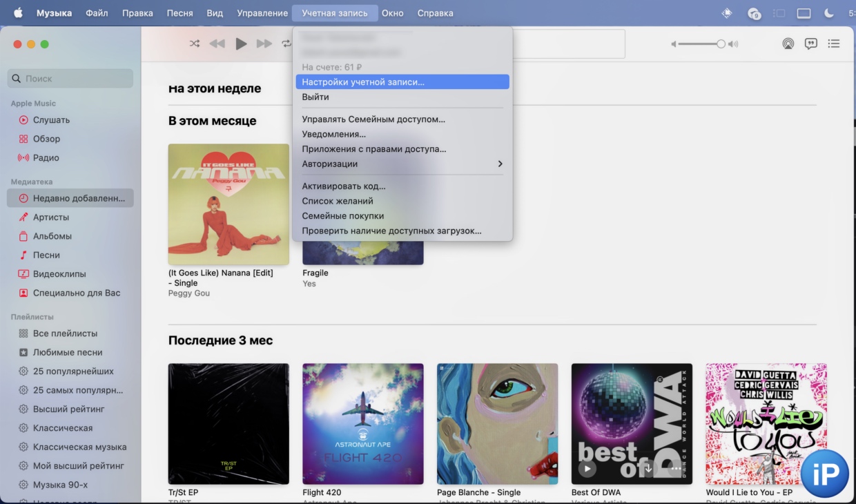Open Высший рейтинг playlist
Screen dimensions: 856x504
70,409
